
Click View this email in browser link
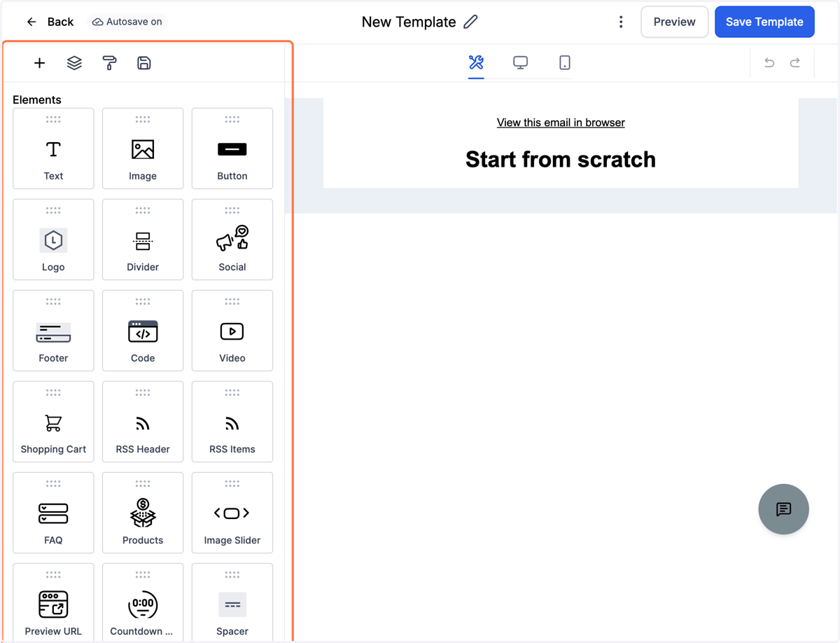(x=561, y=123)
